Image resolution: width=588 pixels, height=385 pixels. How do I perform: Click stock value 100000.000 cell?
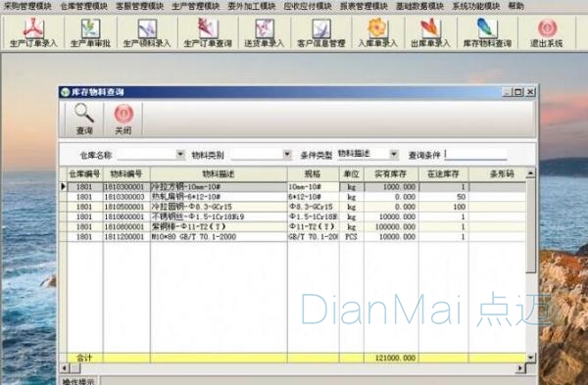click(x=391, y=227)
